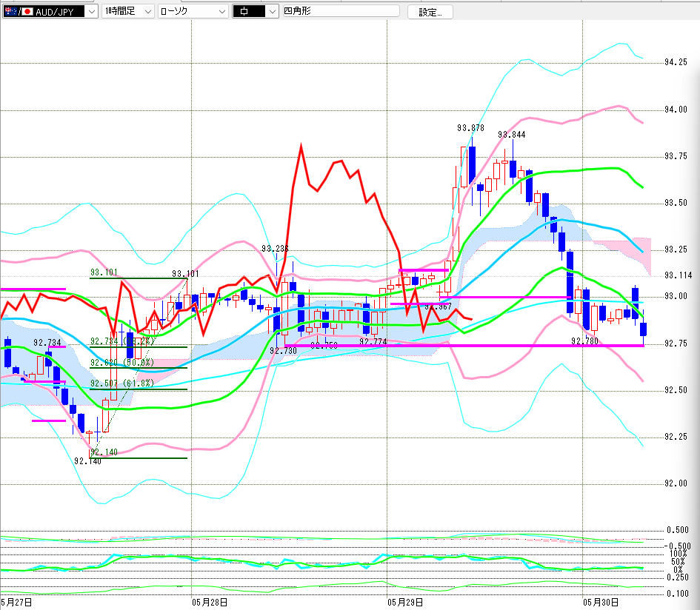Screen dimensions: 700x610
Task: Click the 93.25 price axis label
Action: 676,249
